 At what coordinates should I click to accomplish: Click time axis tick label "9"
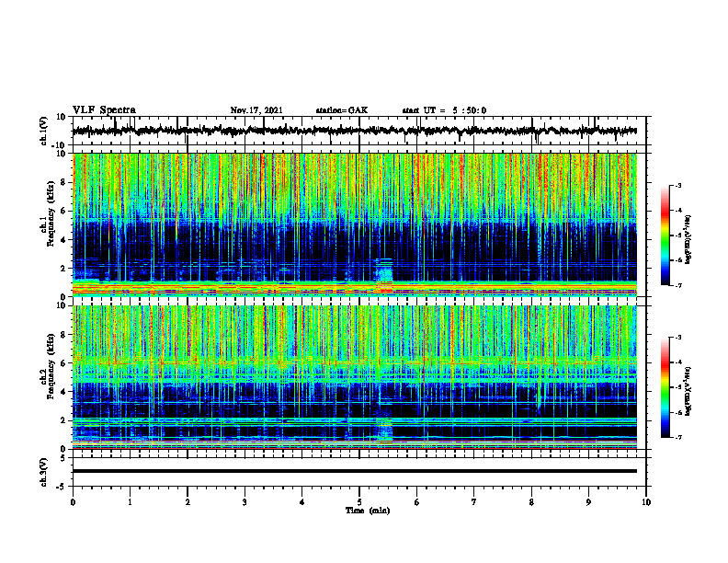588,502
